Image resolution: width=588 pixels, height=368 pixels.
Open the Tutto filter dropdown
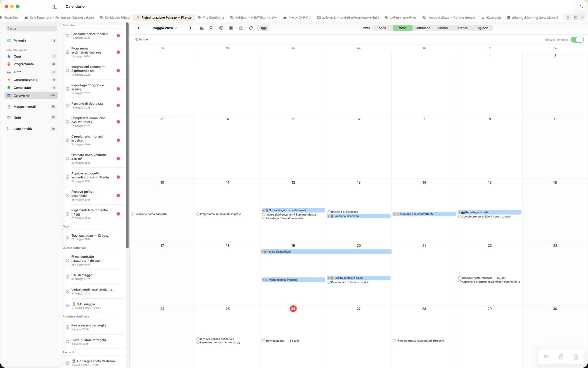click(x=141, y=39)
